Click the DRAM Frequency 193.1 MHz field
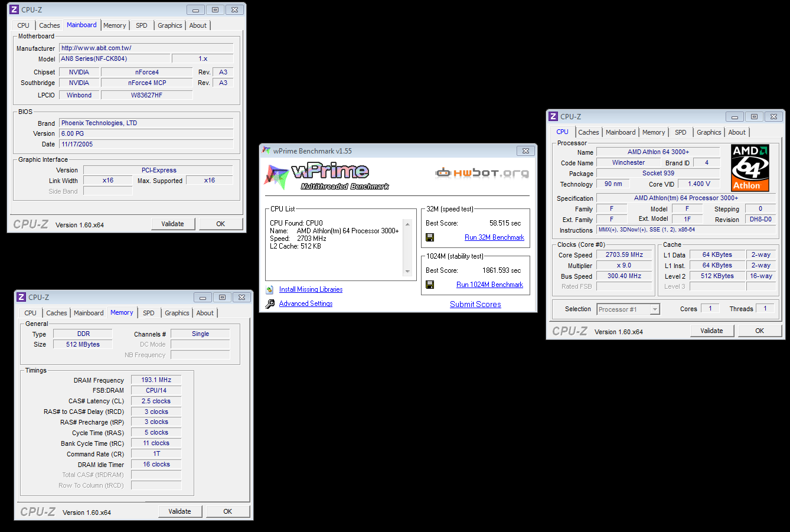This screenshot has height=532, width=790. [156, 380]
